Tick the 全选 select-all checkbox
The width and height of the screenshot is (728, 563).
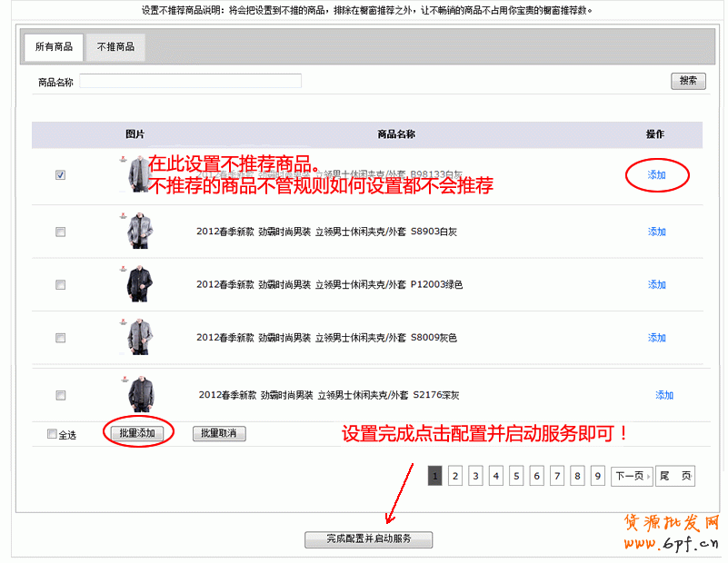click(52, 434)
